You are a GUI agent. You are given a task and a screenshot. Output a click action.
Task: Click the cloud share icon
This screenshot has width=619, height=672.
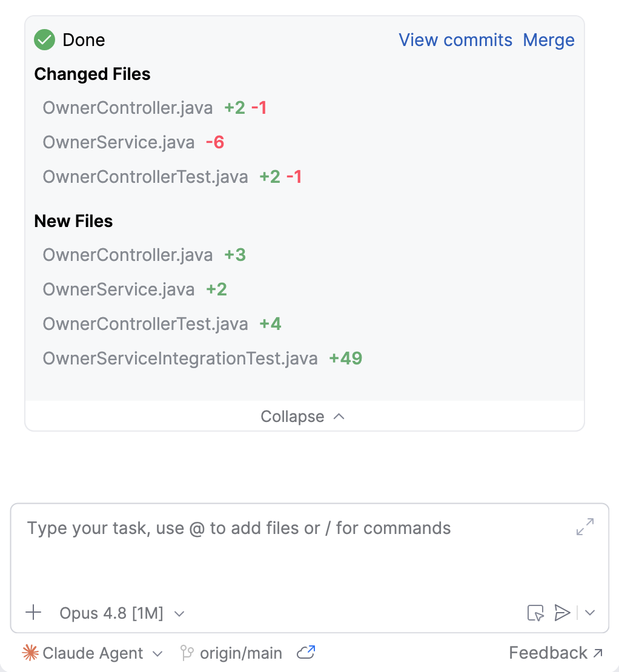point(306,652)
